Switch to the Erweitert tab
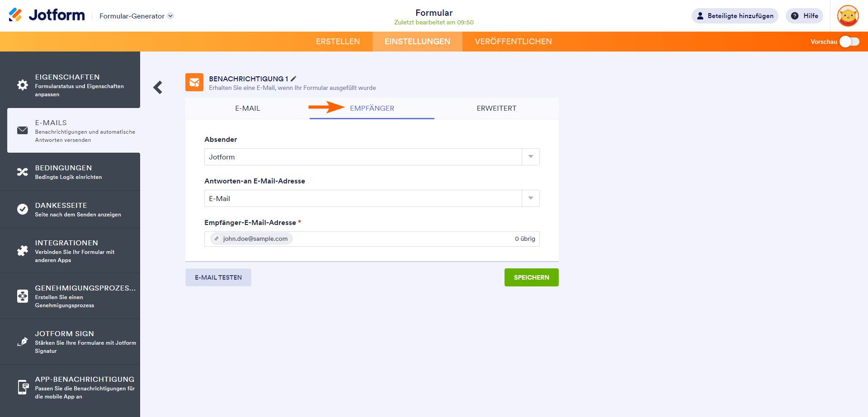Viewport: 868px width, 417px height. (496, 108)
